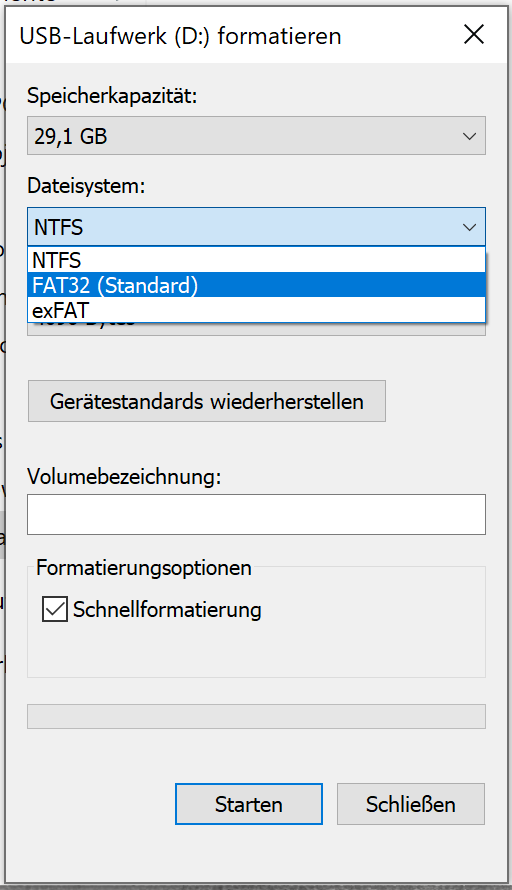Collapse the Dateisystem combo box showing NTFS
The width and height of the screenshot is (512, 890).
coord(256,227)
